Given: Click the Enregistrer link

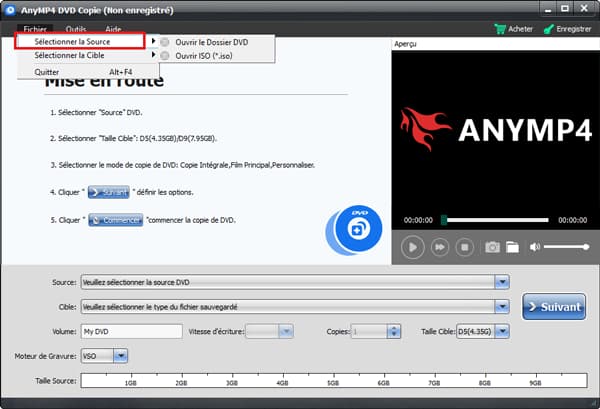Looking at the screenshot, I should pyautogui.click(x=573, y=29).
